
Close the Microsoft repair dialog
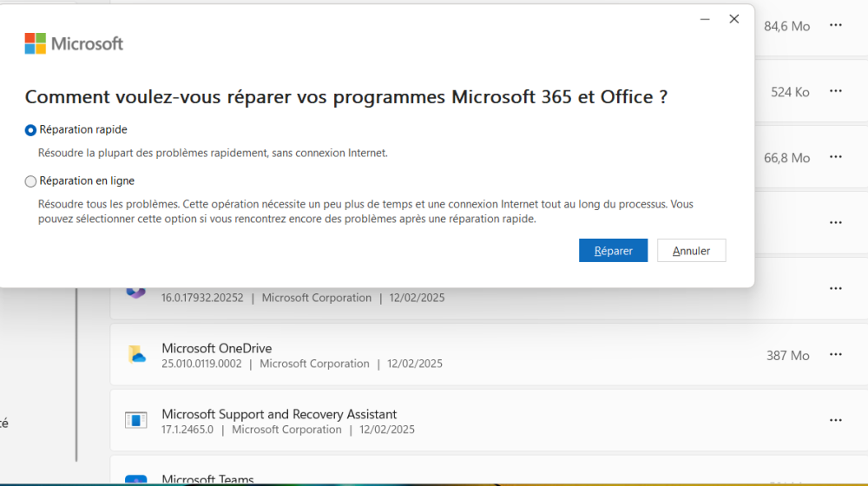(734, 19)
